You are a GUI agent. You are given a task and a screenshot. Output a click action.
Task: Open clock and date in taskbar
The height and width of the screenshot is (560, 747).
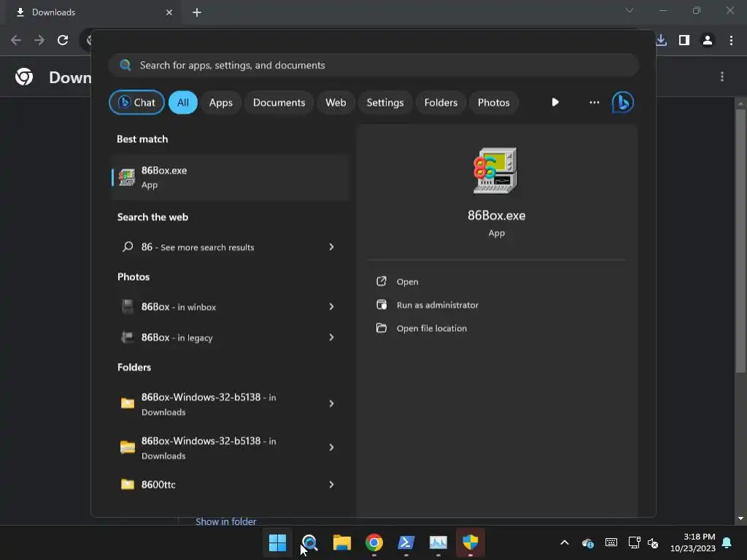pos(692,542)
